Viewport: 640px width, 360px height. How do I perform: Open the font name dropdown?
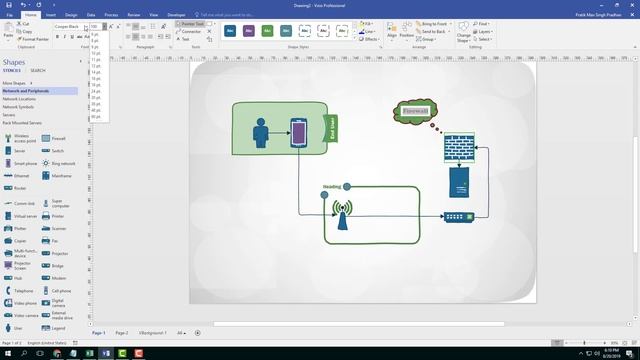click(86, 27)
